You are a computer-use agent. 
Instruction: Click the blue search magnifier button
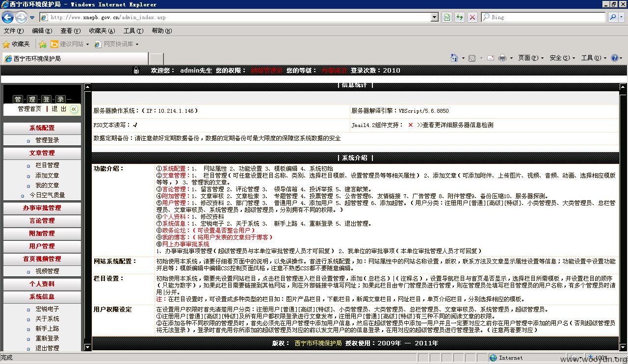(613, 17)
